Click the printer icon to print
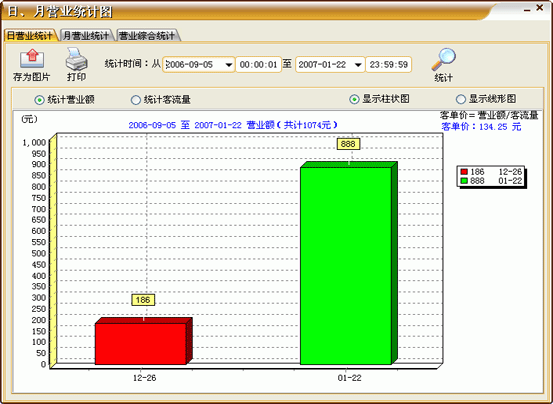Screen dimensions: 553x404 pos(76,59)
